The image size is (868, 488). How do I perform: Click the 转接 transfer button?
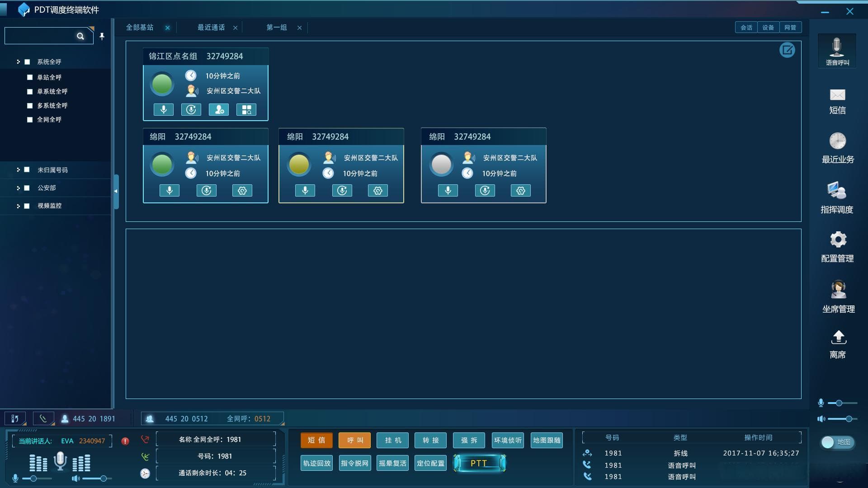(431, 440)
